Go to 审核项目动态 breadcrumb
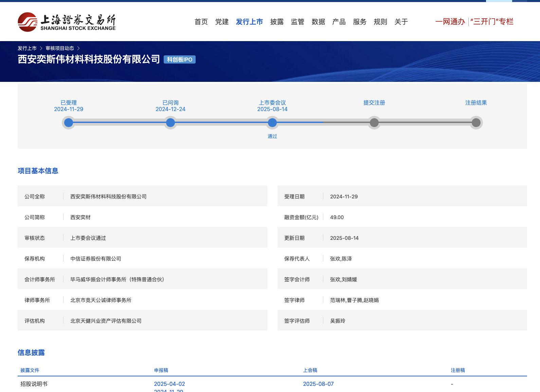The height and width of the screenshot is (392, 540). (60, 48)
